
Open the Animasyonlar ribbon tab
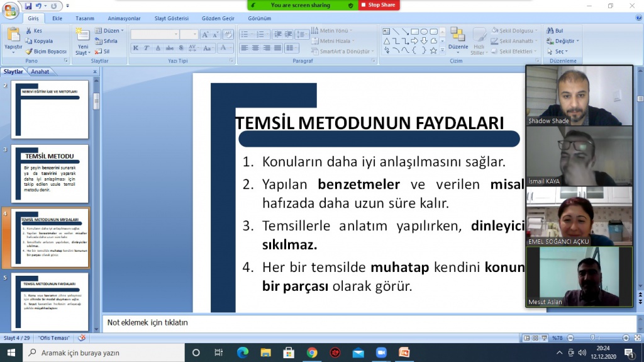pos(124,19)
